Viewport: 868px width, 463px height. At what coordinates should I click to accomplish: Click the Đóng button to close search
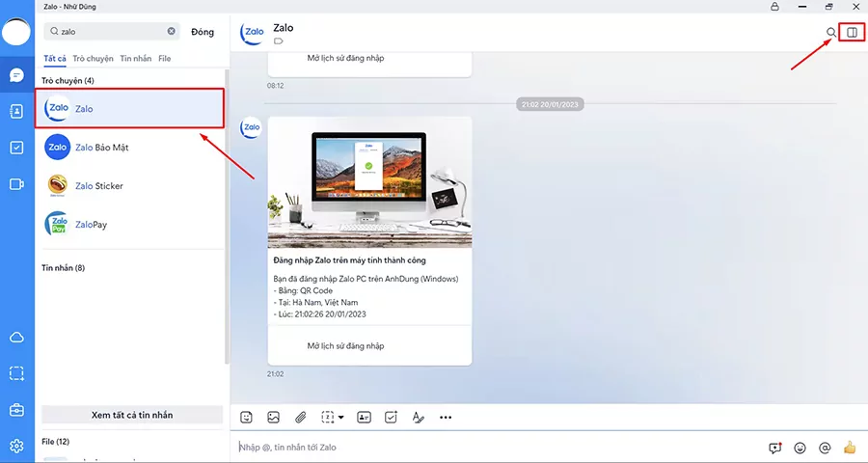(203, 32)
